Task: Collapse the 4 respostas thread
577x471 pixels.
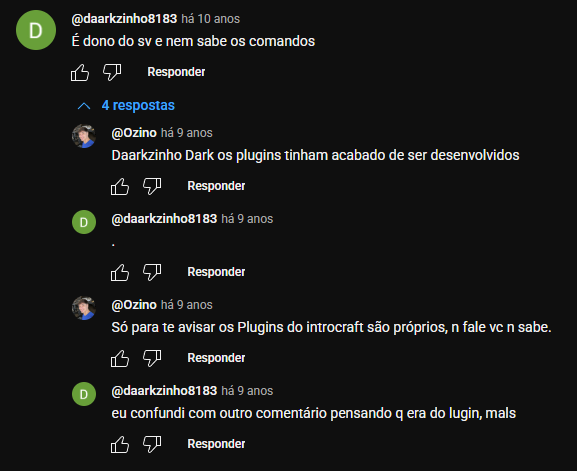Action: [126, 106]
